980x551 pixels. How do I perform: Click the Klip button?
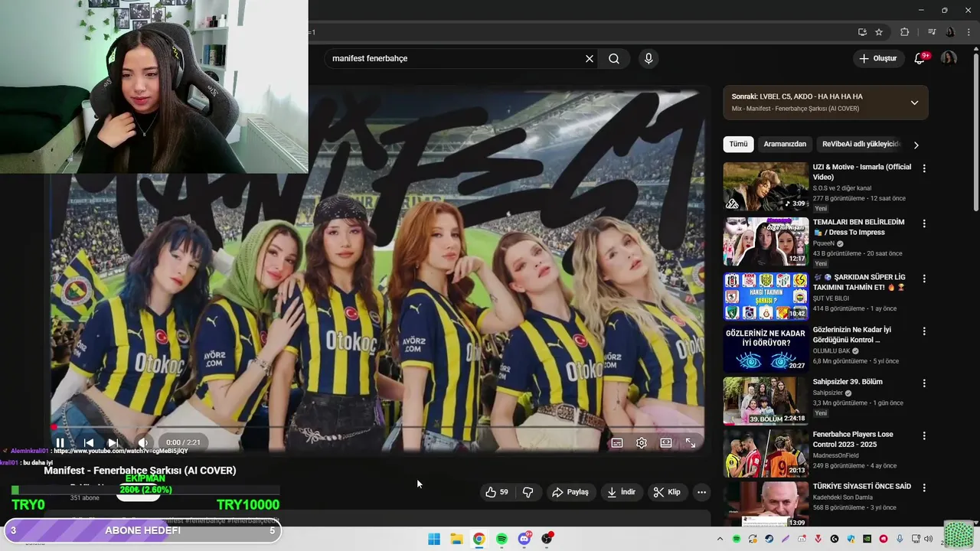pos(667,492)
